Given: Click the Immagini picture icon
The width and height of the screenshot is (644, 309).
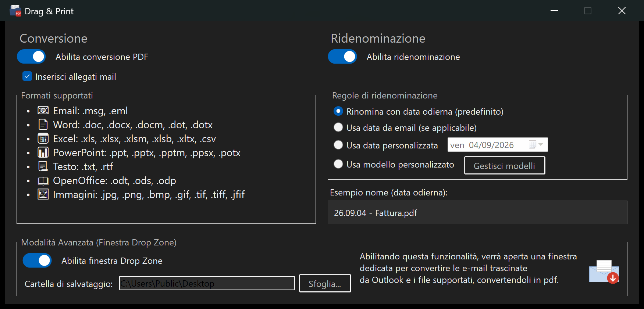Looking at the screenshot, I should pos(43,194).
